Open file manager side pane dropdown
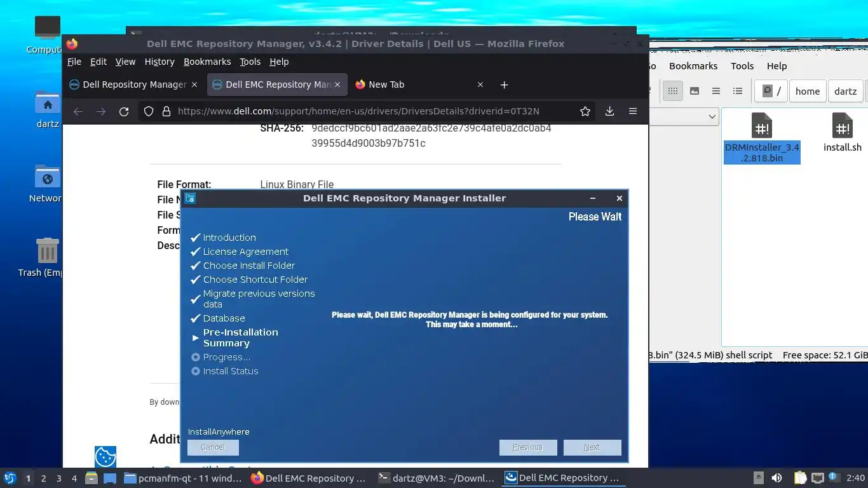The height and width of the screenshot is (488, 868). click(712, 116)
